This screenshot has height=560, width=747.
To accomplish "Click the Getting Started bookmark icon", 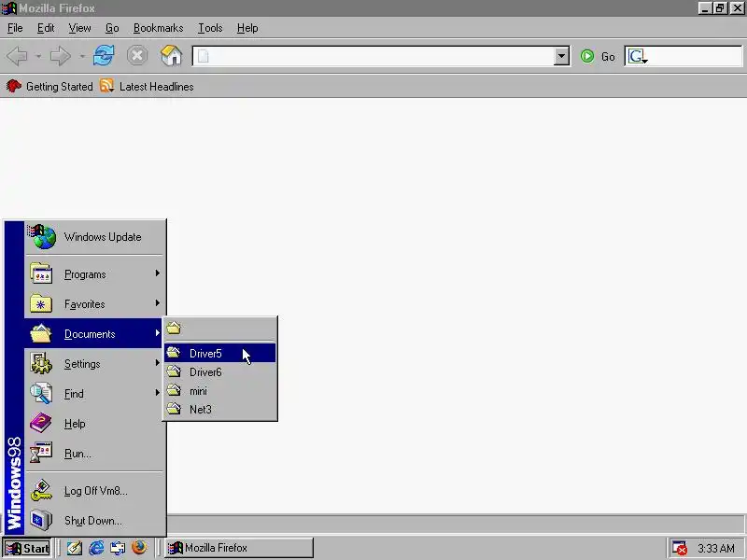I will pyautogui.click(x=14, y=86).
